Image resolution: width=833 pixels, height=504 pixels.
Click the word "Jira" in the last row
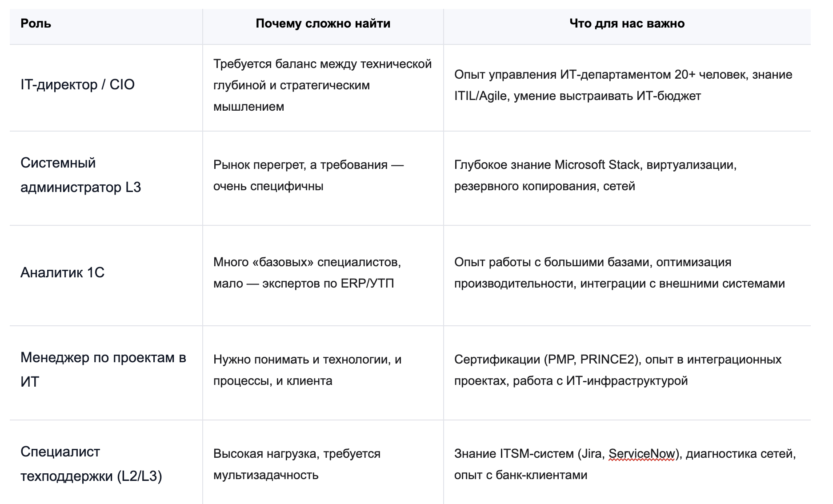point(592,454)
